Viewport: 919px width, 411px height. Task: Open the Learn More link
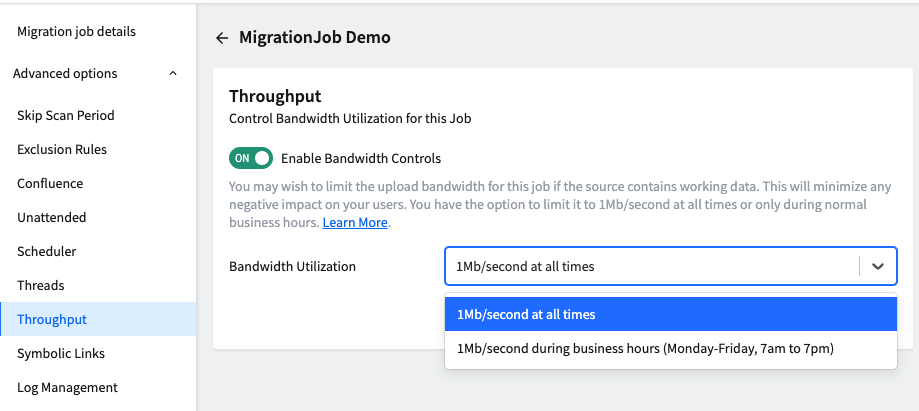tap(355, 223)
